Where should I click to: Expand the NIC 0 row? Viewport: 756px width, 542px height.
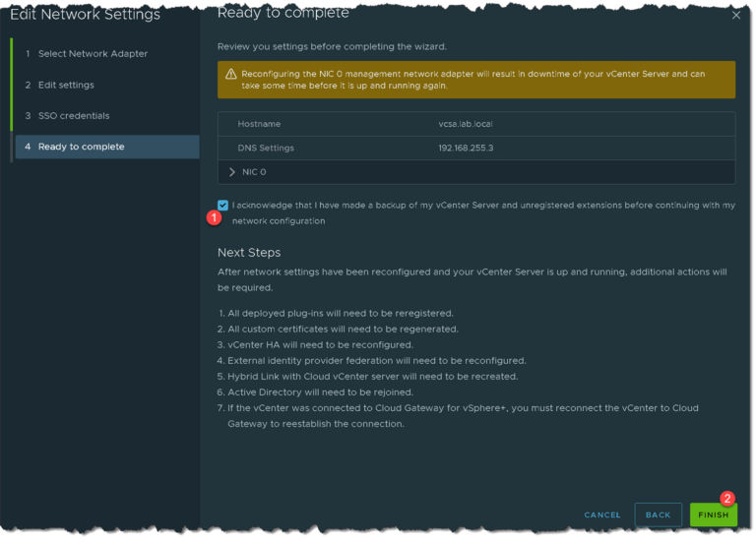(x=232, y=172)
